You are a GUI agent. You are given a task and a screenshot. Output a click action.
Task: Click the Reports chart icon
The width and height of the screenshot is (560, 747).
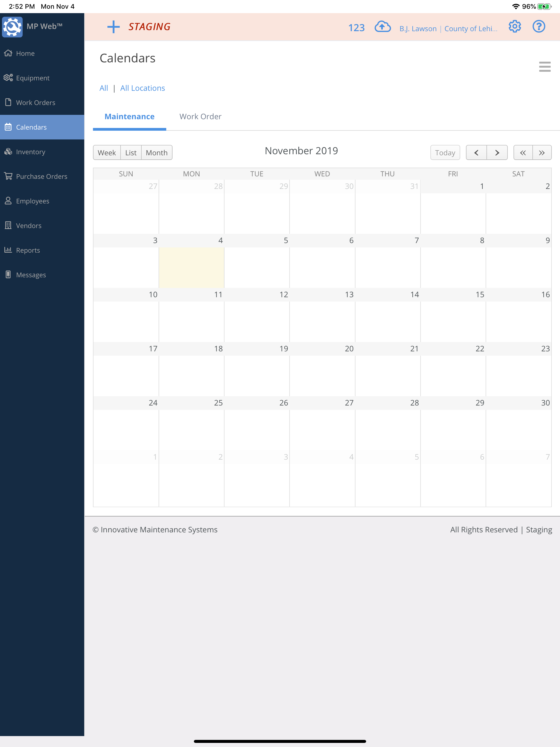tap(8, 250)
